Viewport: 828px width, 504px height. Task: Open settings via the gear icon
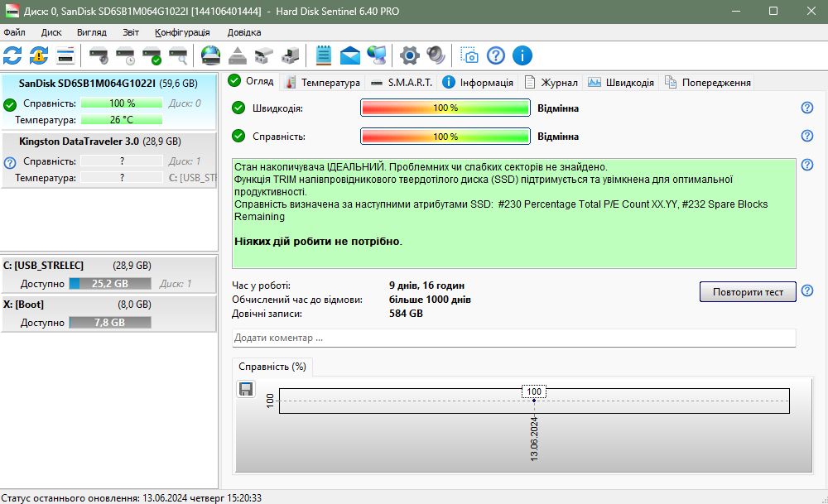[x=409, y=55]
